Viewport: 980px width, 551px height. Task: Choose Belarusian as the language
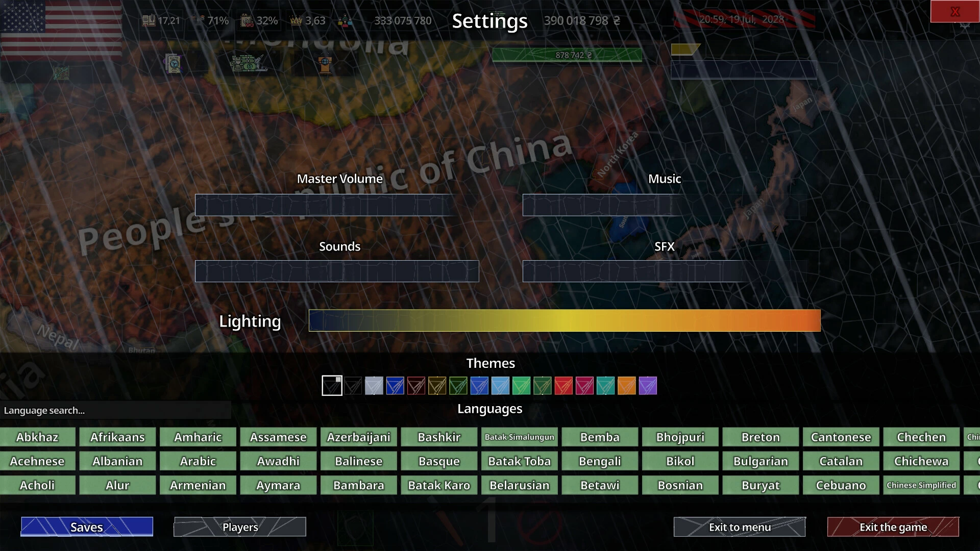click(520, 485)
